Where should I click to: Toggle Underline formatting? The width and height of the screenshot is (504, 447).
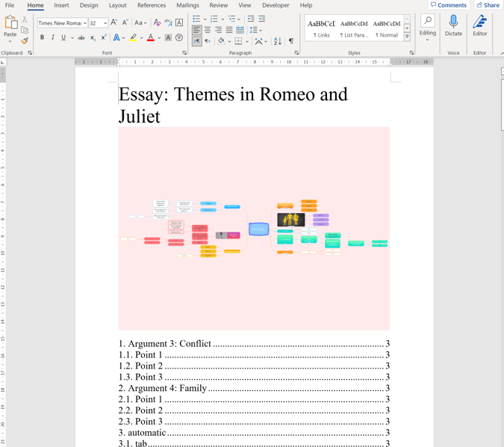click(x=63, y=37)
